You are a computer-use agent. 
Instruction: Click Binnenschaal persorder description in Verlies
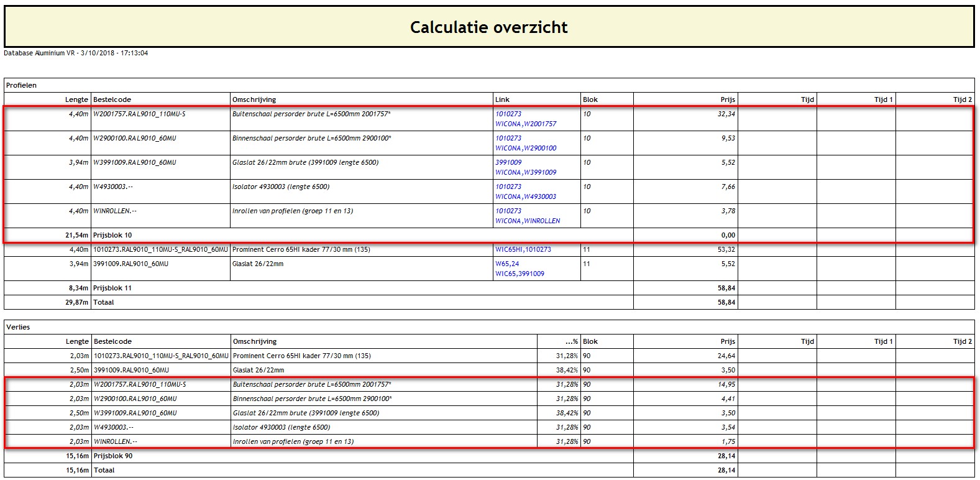[x=313, y=399]
